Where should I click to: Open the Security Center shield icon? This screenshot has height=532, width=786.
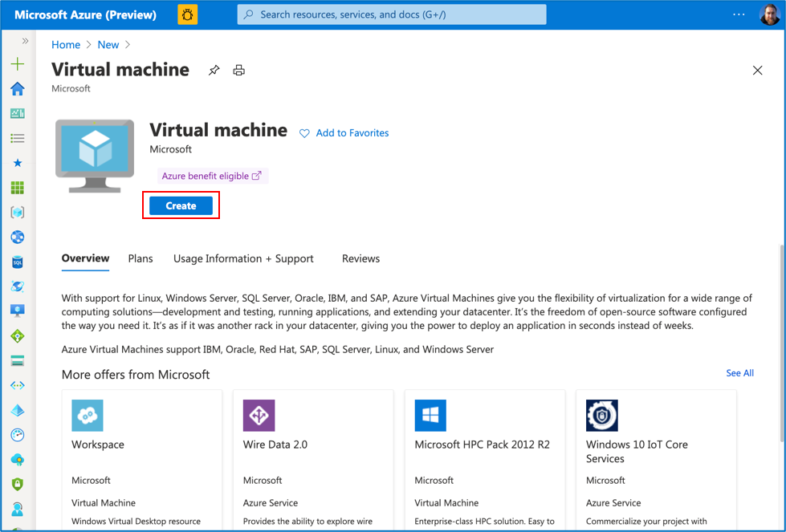(x=18, y=484)
